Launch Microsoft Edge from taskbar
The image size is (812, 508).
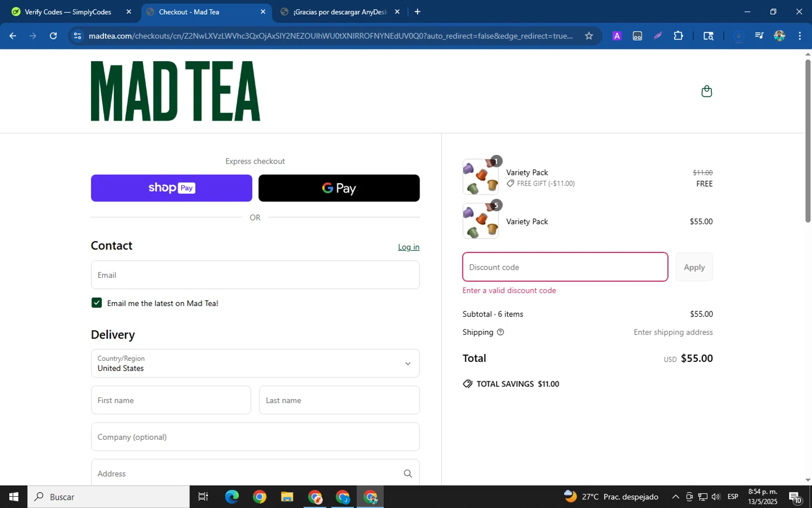point(232,497)
